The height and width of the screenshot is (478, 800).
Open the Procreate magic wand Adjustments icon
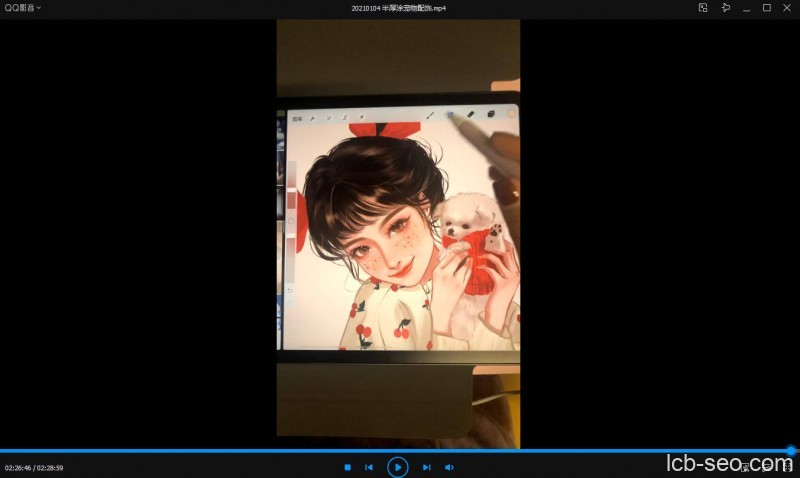click(x=329, y=117)
